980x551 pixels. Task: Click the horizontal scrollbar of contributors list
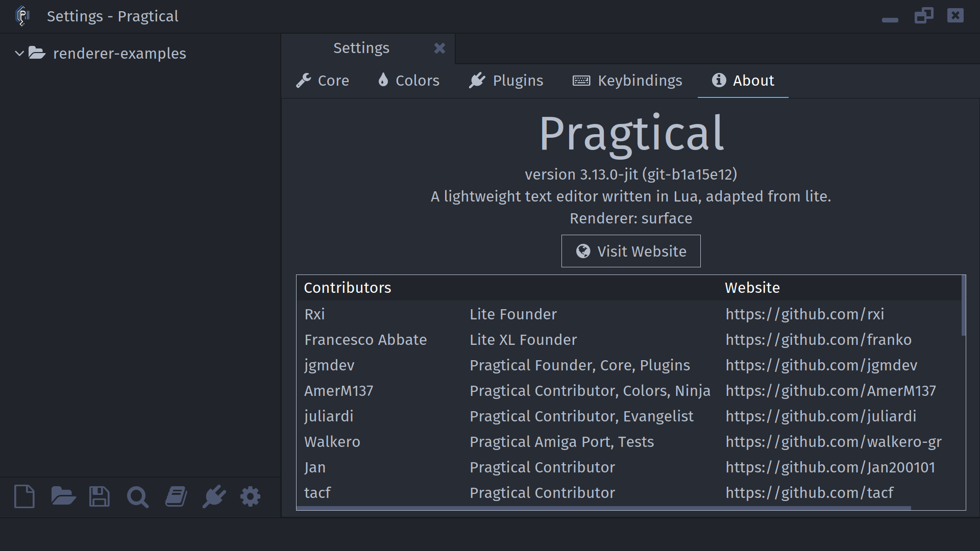[604, 508]
